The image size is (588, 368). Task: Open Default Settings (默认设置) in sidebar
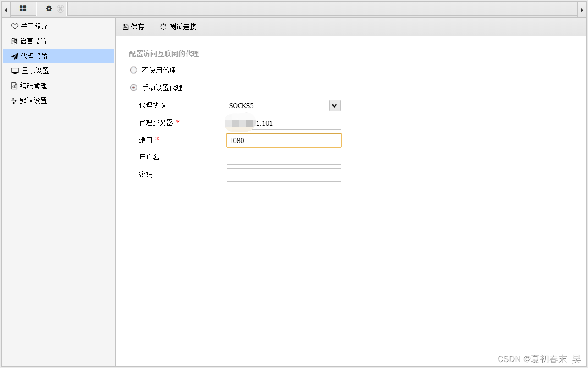click(58, 100)
